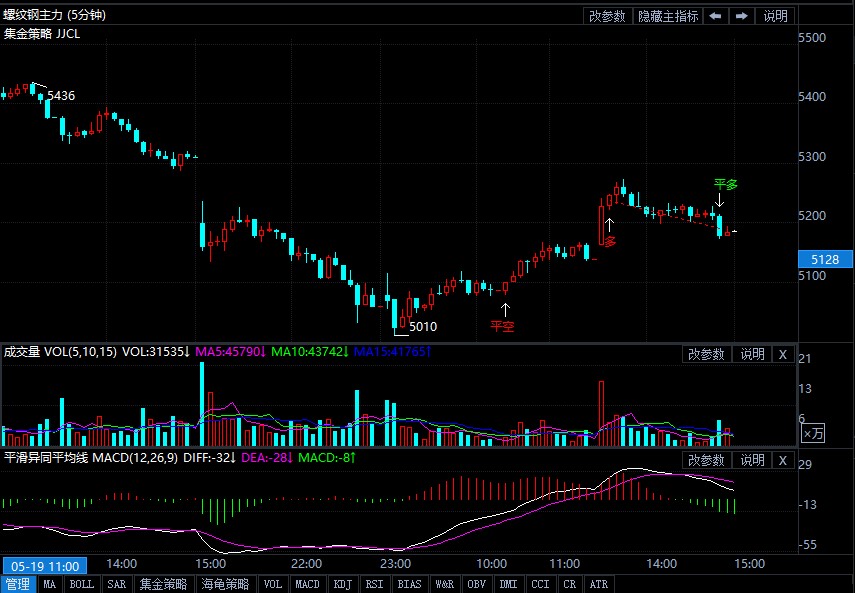This screenshot has height=593, width=855.
Task: Click the 05-19 11:00 time marker
Action: coord(44,565)
